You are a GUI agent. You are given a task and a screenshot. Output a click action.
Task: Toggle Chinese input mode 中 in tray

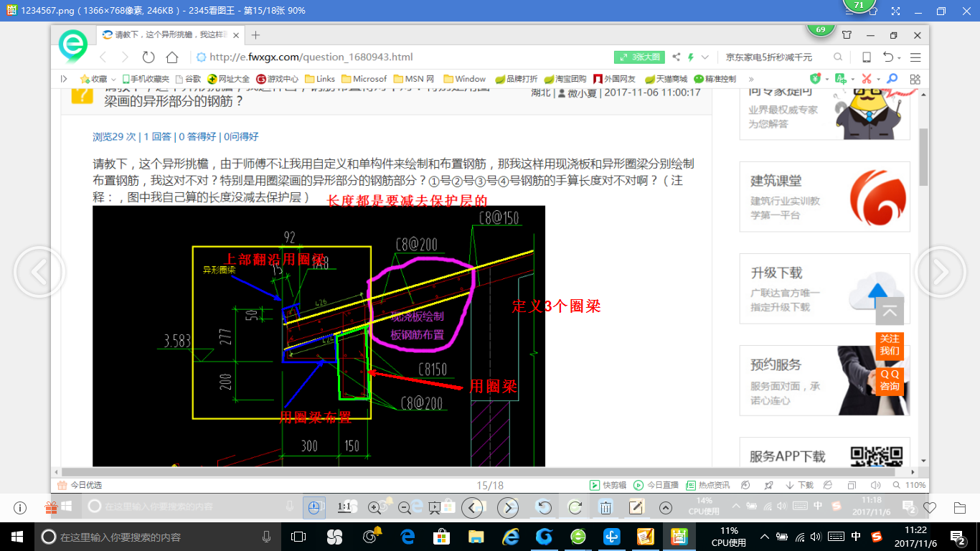(856, 537)
